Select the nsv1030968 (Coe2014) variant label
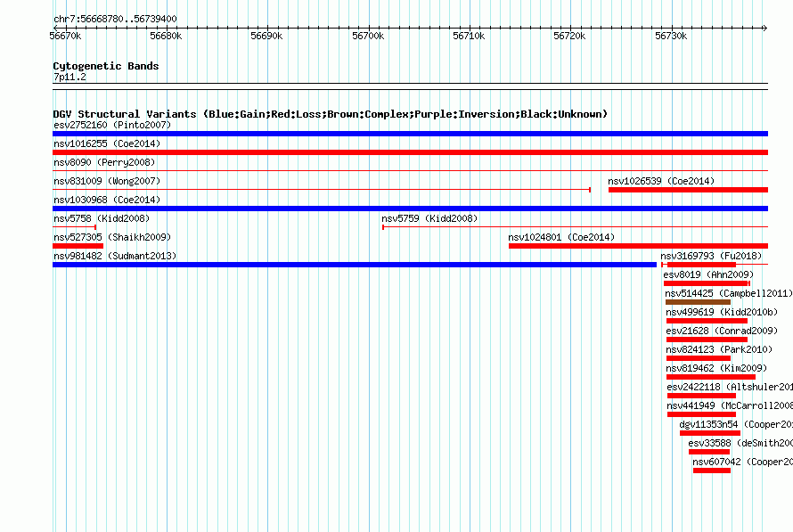The width and height of the screenshot is (793, 532). [x=107, y=200]
